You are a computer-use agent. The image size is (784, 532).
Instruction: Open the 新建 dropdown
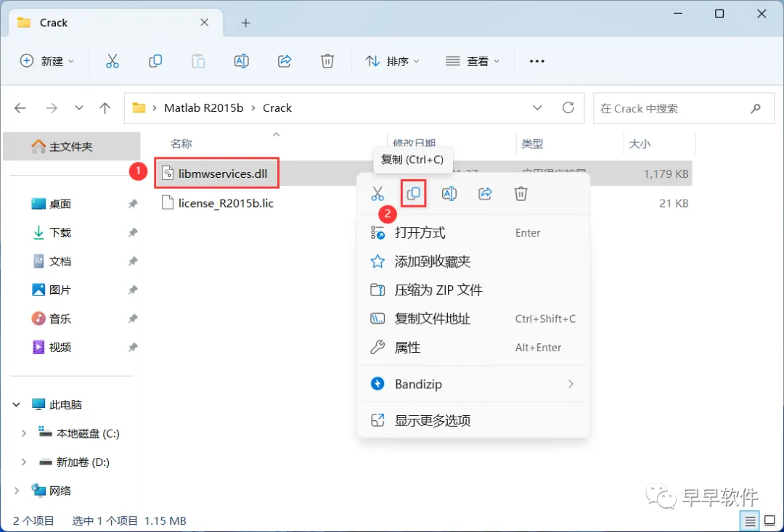[47, 61]
